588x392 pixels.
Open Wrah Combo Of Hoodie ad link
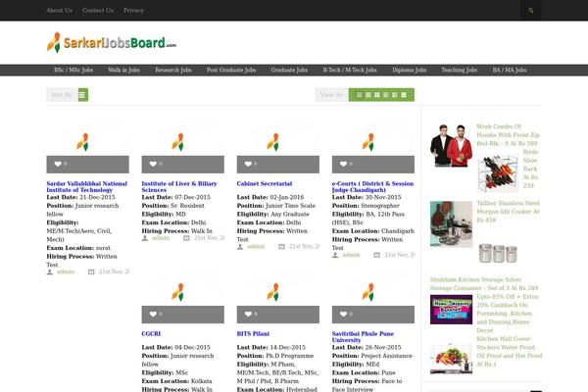coord(508,135)
